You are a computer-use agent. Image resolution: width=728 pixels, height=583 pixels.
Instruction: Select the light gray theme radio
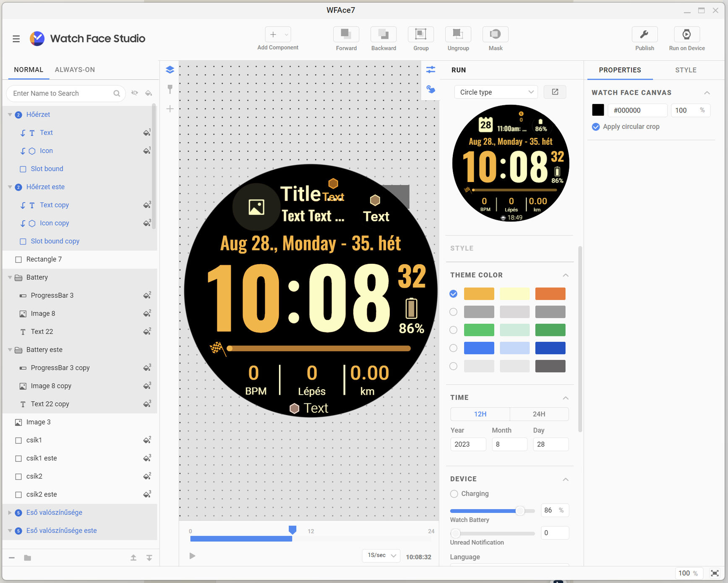pos(453,366)
